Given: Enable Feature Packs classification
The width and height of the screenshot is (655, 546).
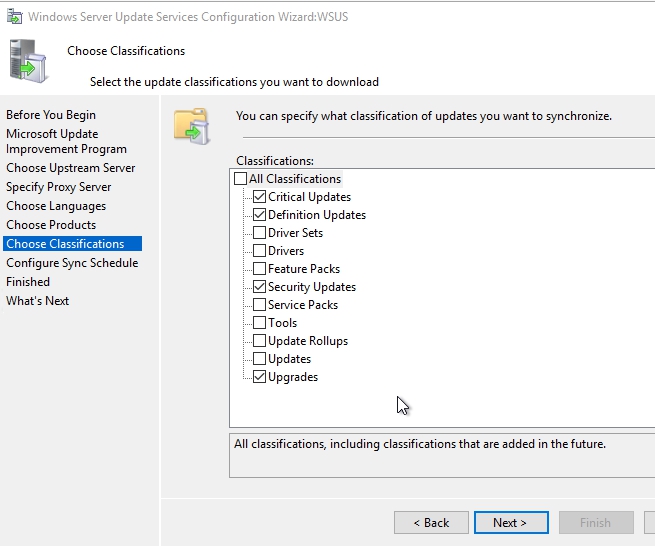Looking at the screenshot, I should (x=260, y=269).
